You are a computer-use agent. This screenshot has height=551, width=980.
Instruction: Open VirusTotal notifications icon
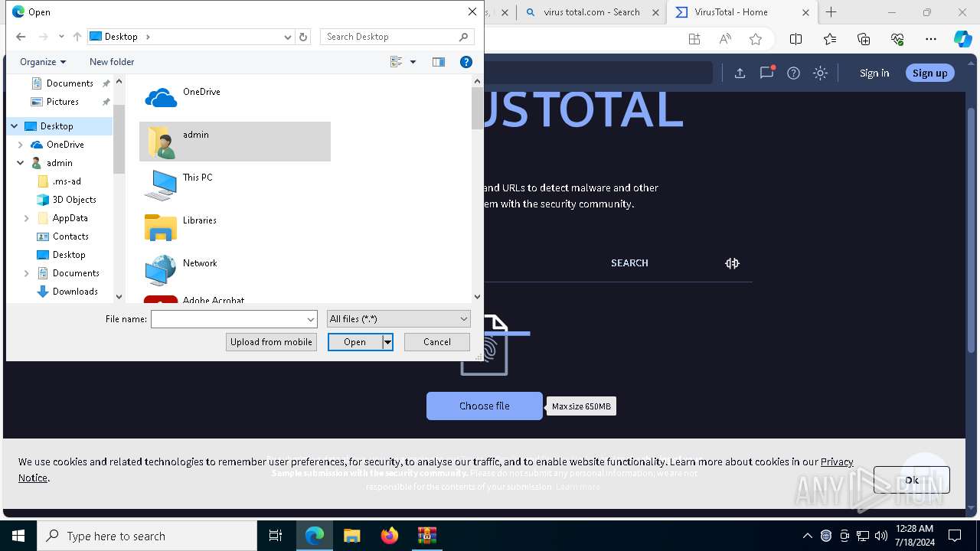766,73
